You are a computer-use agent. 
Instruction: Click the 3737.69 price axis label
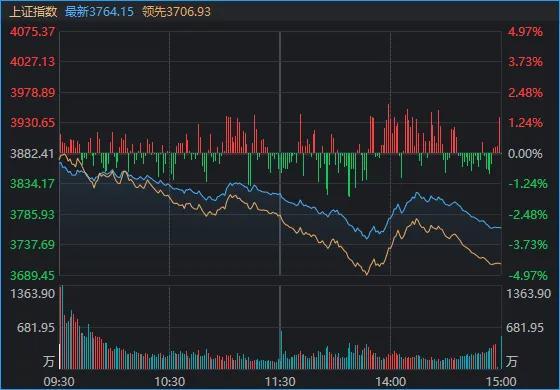(x=32, y=245)
